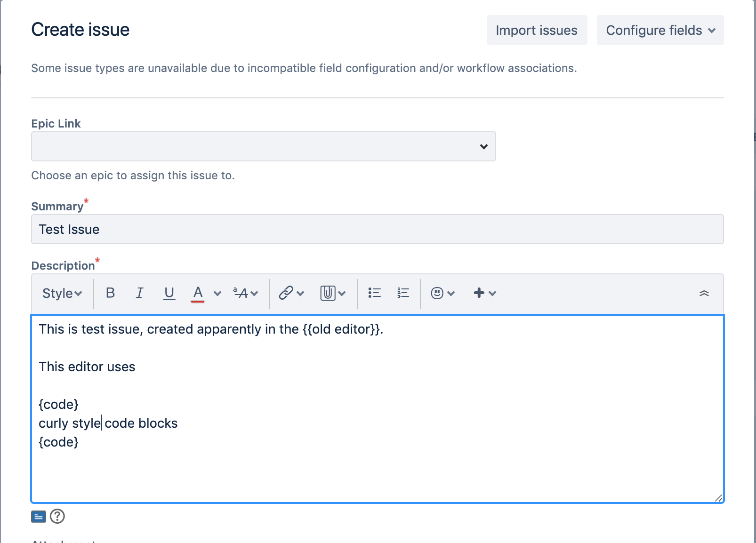The image size is (756, 543).
Task: Insert a bullet list
Action: (x=374, y=293)
